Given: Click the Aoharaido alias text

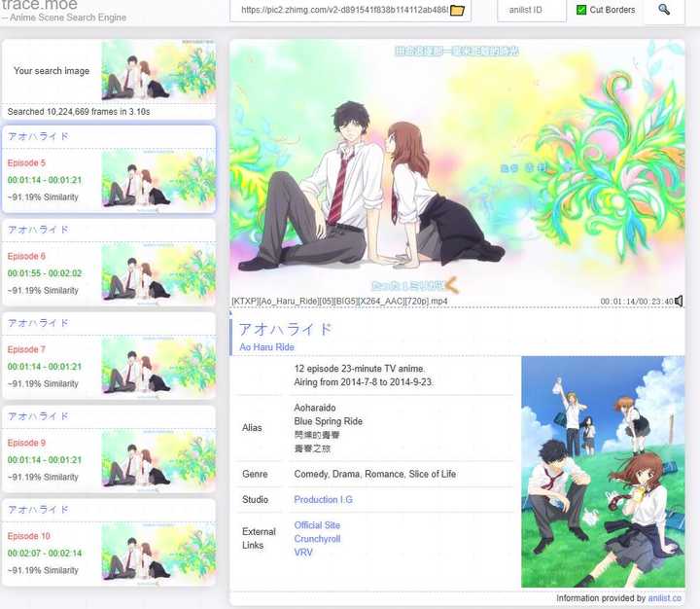Looking at the screenshot, I should tap(315, 408).
